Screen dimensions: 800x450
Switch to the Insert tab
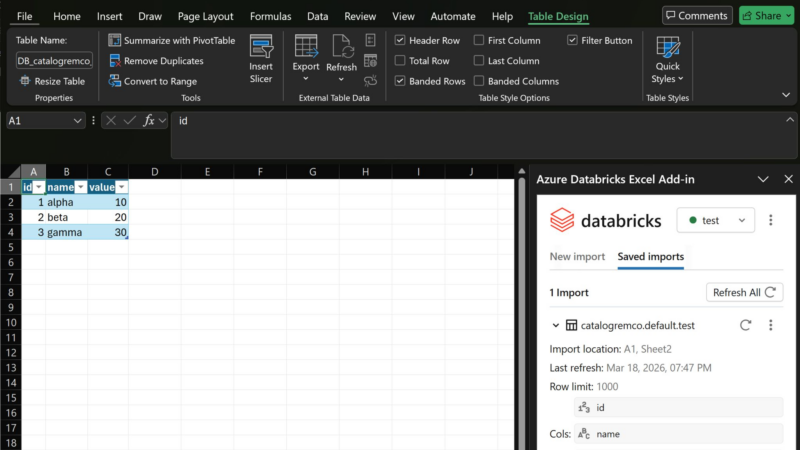[x=110, y=16]
